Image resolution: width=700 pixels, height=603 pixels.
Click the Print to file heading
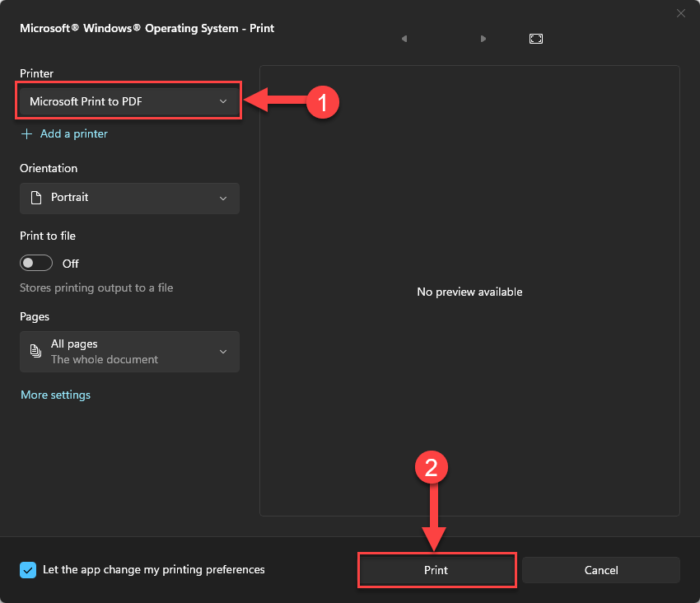point(48,236)
